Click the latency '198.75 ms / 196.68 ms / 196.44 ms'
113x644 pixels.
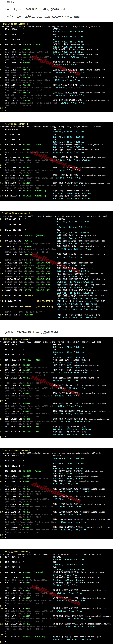coord(77,317)
